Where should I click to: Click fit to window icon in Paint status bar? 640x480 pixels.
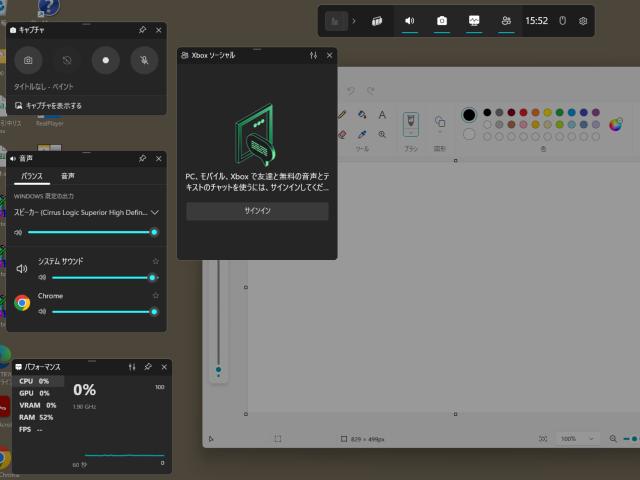pyautogui.click(x=543, y=439)
